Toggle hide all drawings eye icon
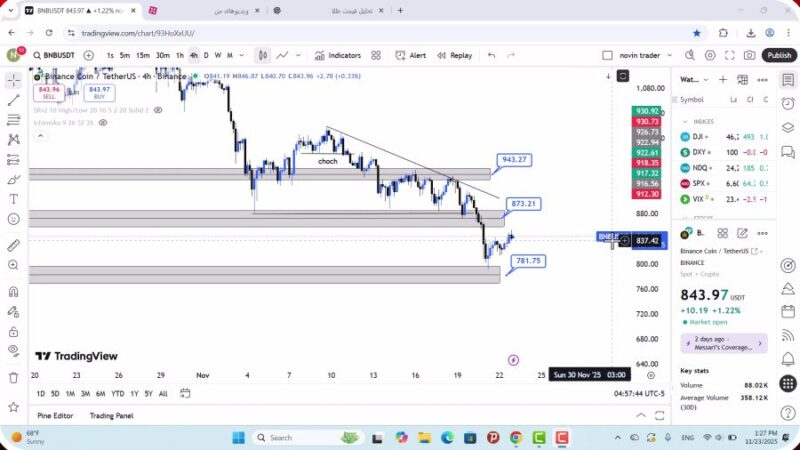The width and height of the screenshot is (800, 450). (13, 350)
